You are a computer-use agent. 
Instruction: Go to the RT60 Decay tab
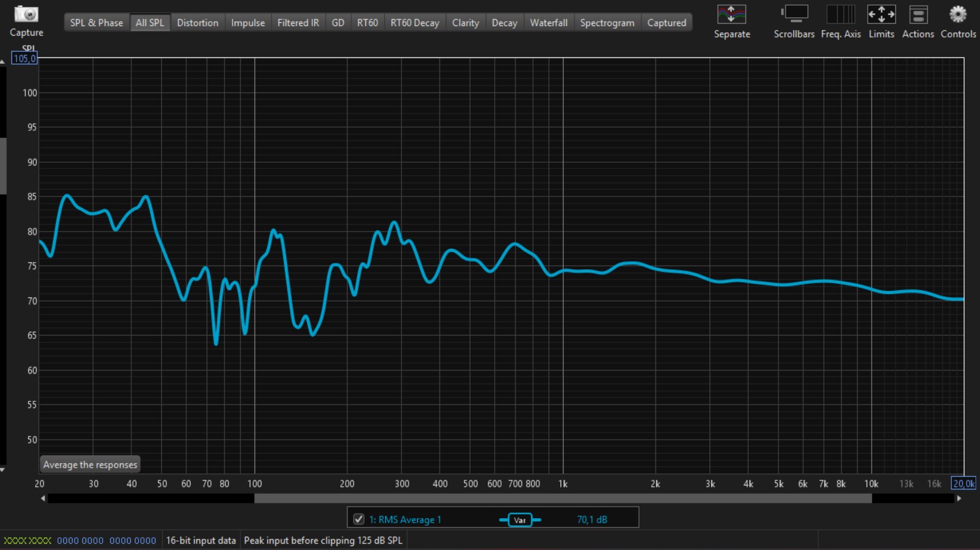[x=414, y=23]
